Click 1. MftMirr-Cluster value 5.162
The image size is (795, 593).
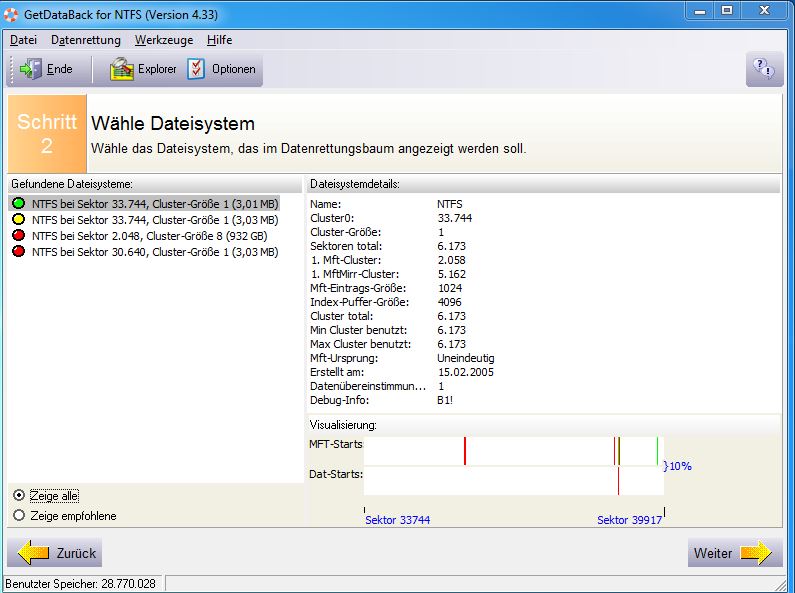pyautogui.click(x=451, y=274)
